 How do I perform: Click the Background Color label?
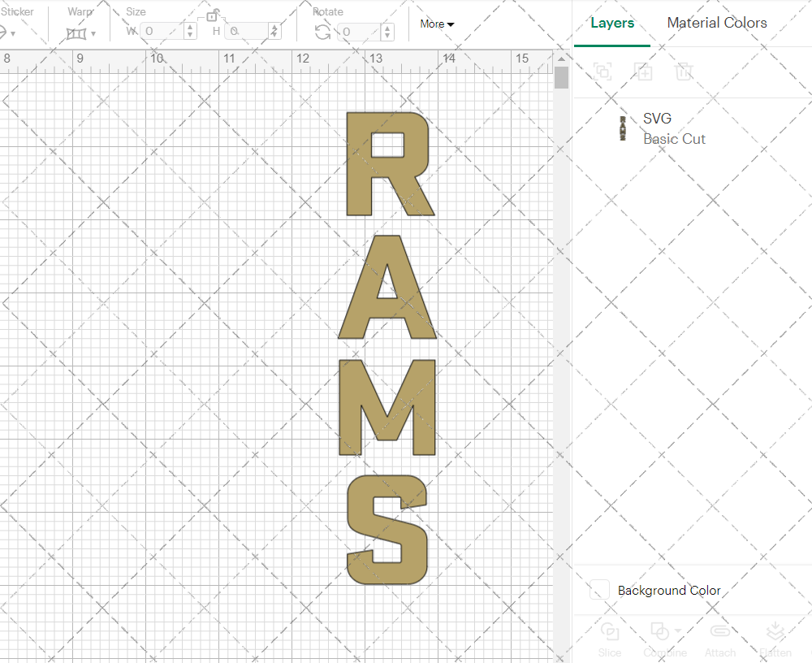click(x=669, y=591)
